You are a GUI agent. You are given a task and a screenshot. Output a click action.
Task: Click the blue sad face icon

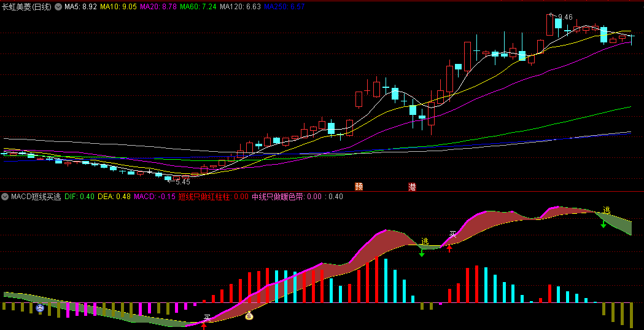tap(40, 307)
